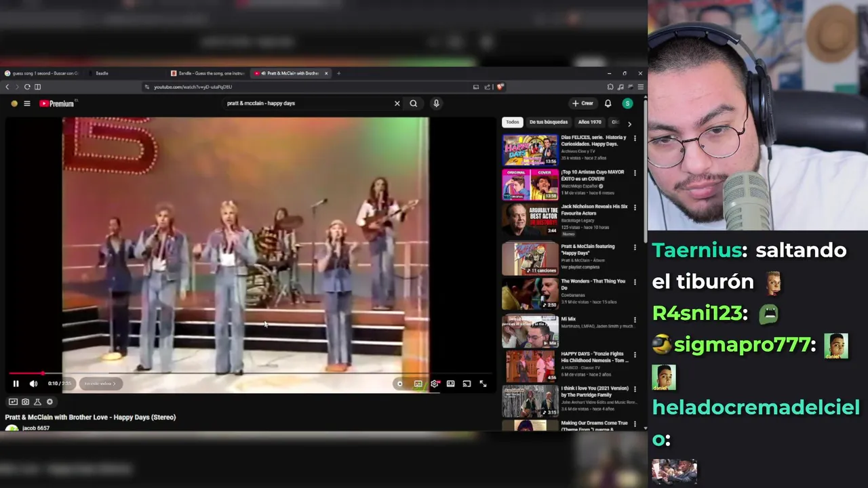868x488 pixels.
Task: Open the 'En este video' chapters chip
Action: 100,384
